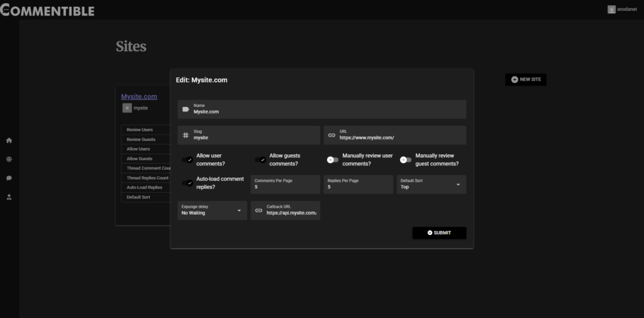Expand the Expunge delay dropdown
This screenshot has height=318, width=644.
pos(212,210)
